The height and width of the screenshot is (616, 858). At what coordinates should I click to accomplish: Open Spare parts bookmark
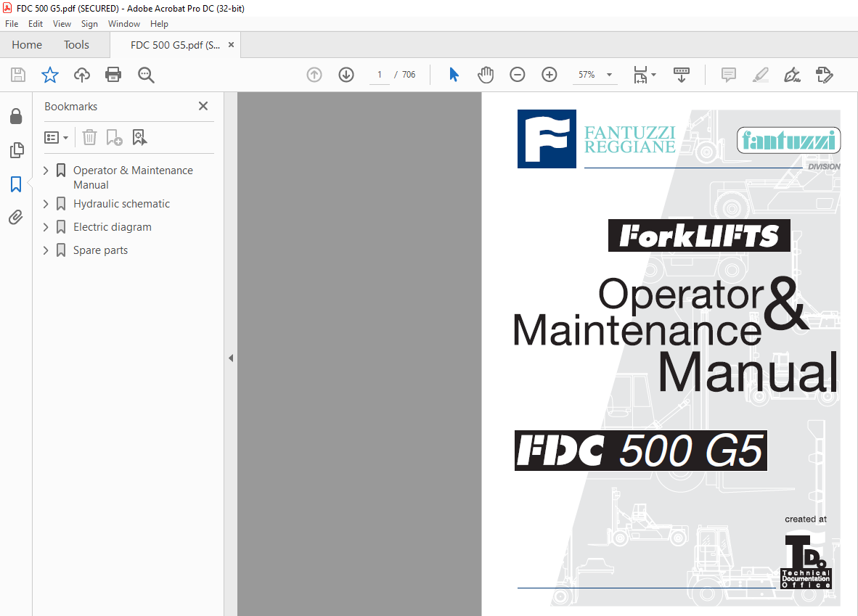(x=100, y=250)
